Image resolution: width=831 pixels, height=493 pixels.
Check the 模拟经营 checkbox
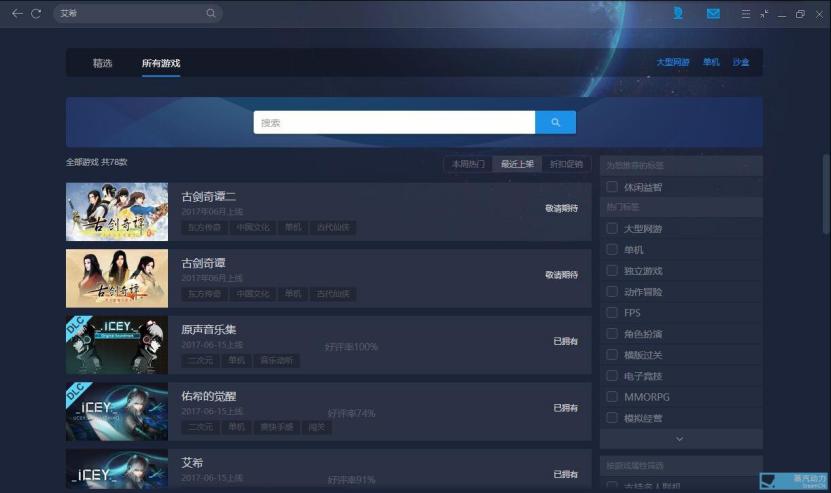click(x=612, y=418)
